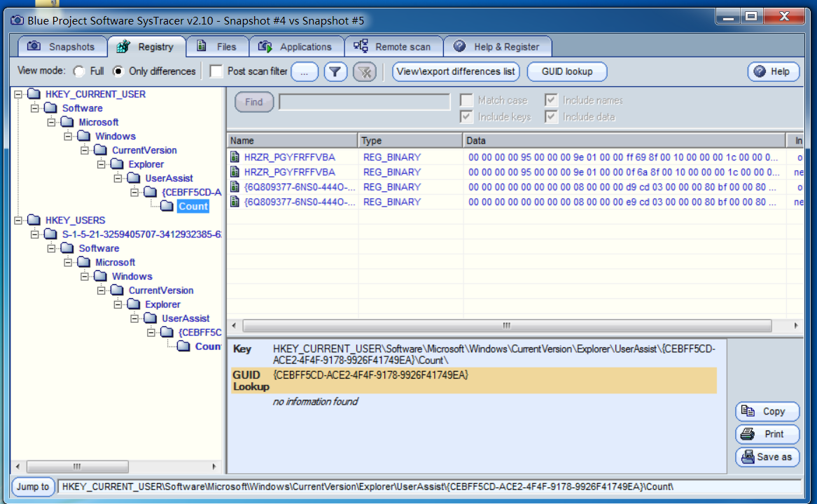This screenshot has height=504, width=817.
Task: Click the first {6Q809377-6NS0 value icon
Action: click(235, 187)
